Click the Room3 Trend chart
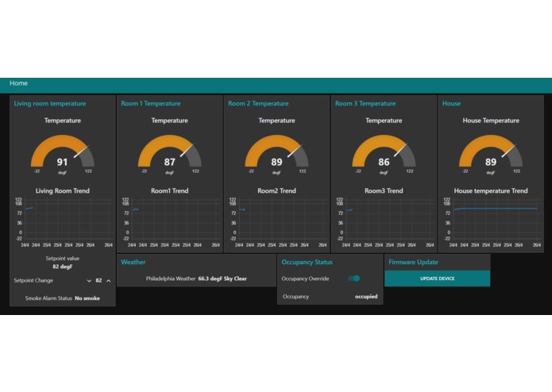 384,222
